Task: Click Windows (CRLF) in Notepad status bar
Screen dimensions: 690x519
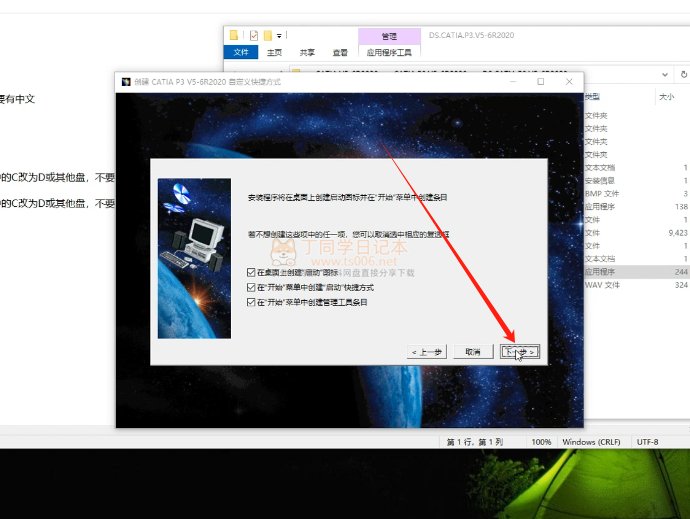Action: [591, 442]
